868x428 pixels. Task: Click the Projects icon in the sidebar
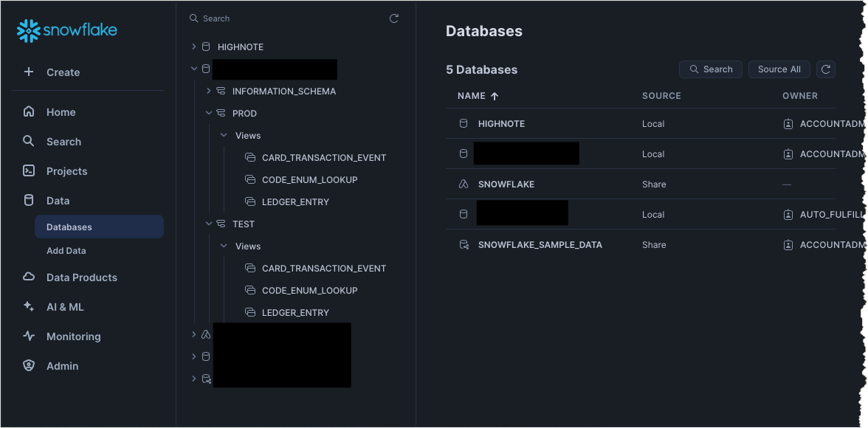point(29,170)
